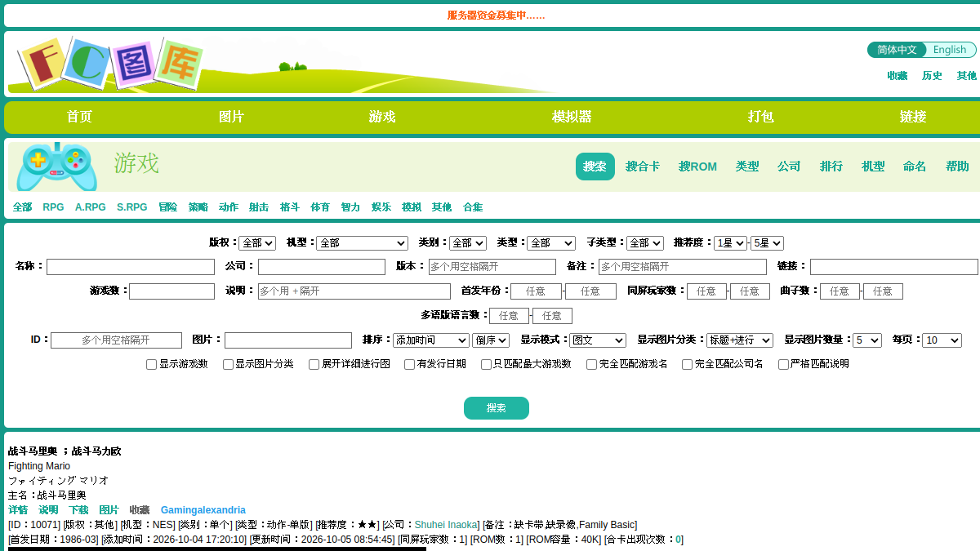Focus the 名称 input field
The image size is (980, 551).
(131, 267)
